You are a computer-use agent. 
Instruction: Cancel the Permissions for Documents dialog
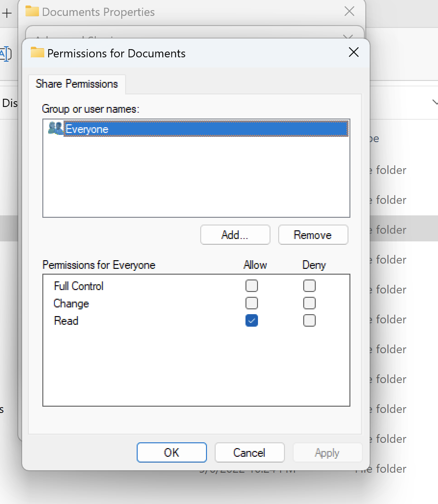pyautogui.click(x=249, y=452)
